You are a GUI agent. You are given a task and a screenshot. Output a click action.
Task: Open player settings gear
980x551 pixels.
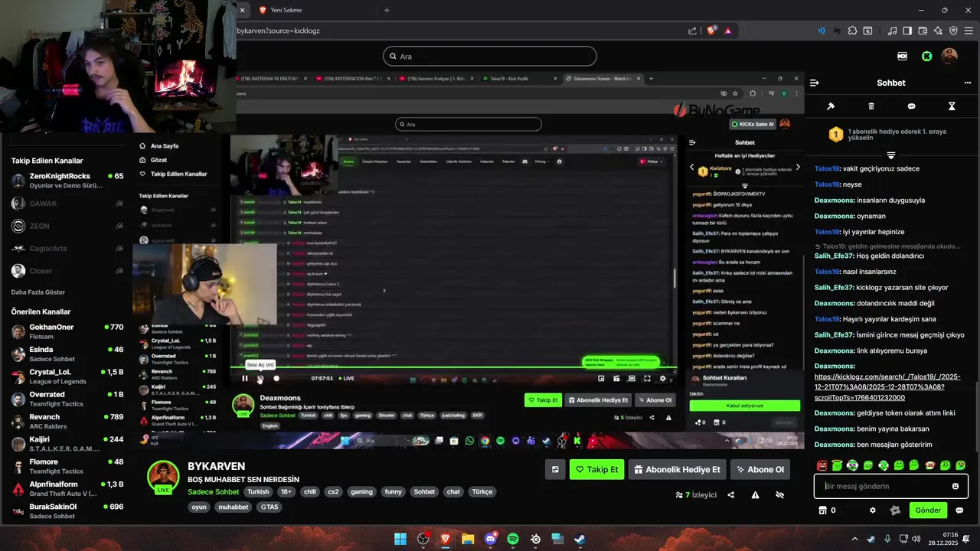(662, 378)
